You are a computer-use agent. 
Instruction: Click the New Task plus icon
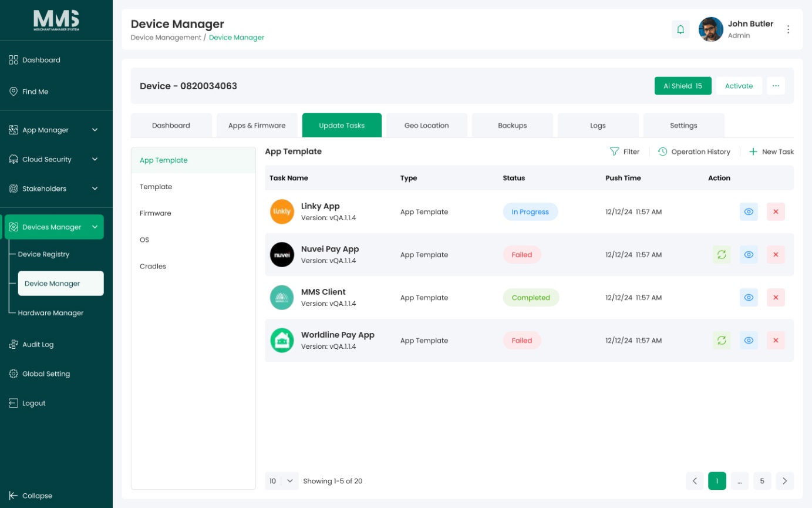pos(753,152)
